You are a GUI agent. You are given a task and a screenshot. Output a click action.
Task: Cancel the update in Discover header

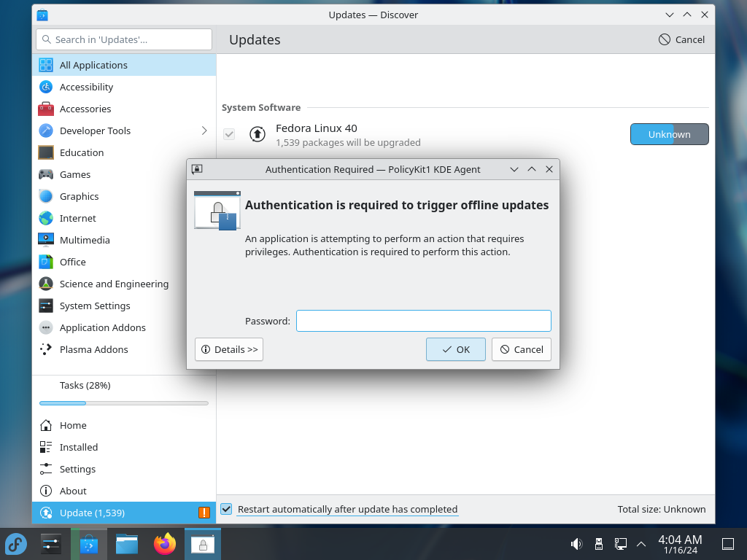point(682,39)
